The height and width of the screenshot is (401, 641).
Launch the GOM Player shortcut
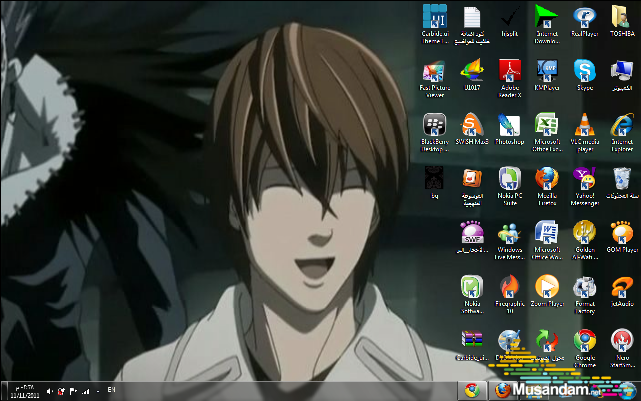pos(622,237)
